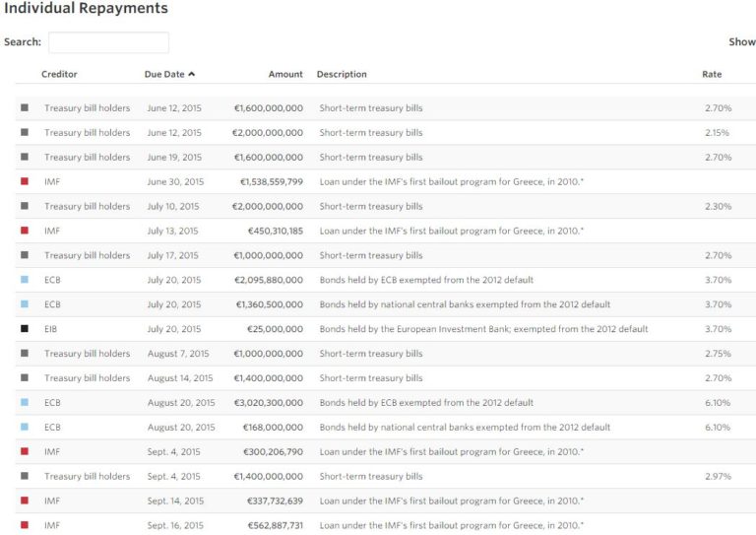This screenshot has height=535, width=756.
Task: Sort by the Rate column header
Action: click(x=711, y=75)
